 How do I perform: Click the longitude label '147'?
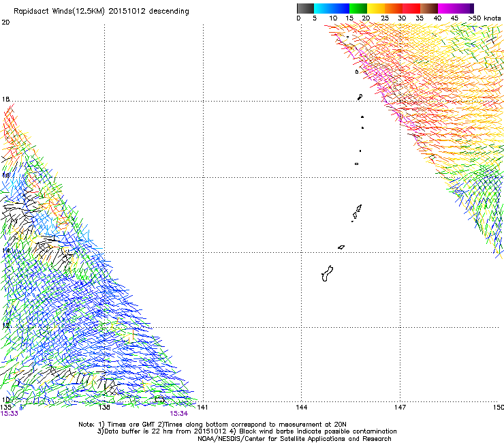click(x=400, y=408)
